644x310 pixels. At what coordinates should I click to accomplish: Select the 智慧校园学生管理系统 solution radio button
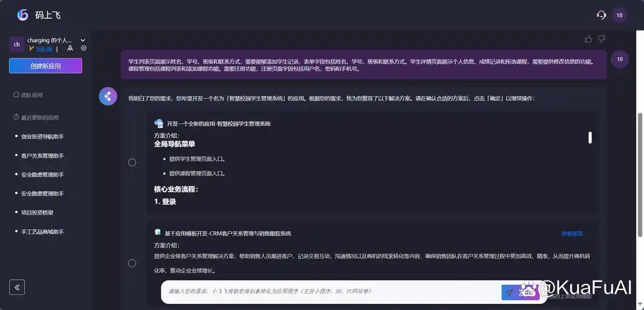[x=132, y=162]
